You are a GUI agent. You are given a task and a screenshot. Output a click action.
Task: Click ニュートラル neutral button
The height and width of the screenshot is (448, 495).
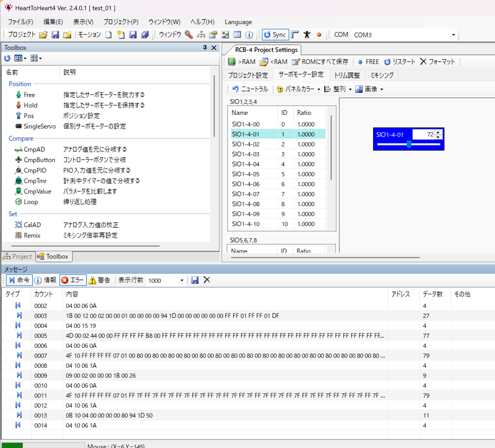tap(250, 89)
